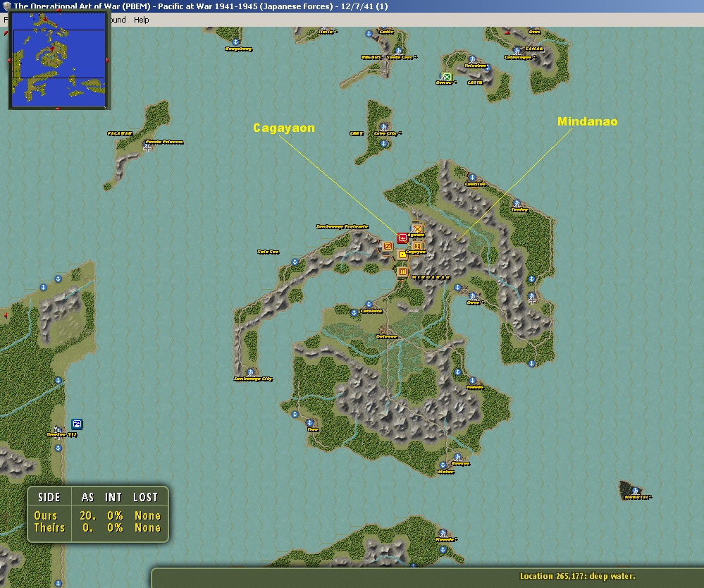The width and height of the screenshot is (704, 588).
Task: Click the anchor port icon in Sulu Sea peninsula coast
Action: click(295, 262)
